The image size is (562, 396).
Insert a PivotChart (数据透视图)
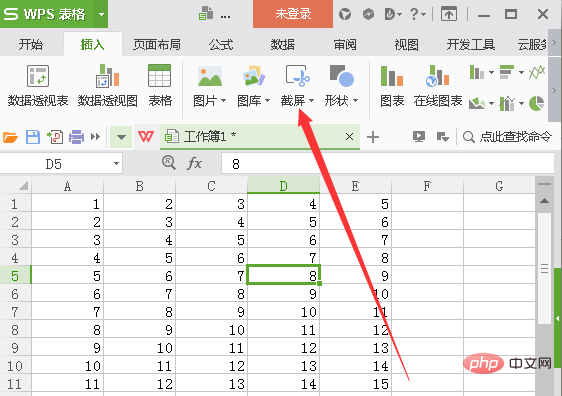[108, 86]
